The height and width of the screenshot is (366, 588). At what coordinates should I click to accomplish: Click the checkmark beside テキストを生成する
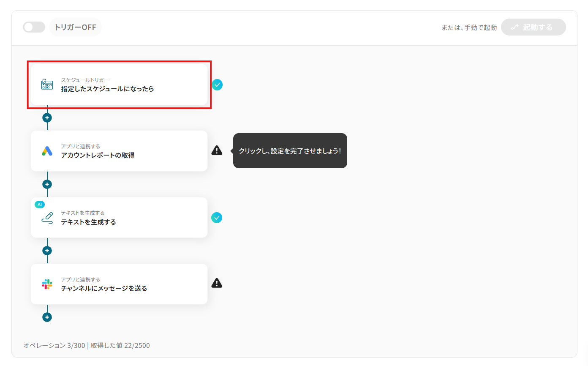point(217,218)
